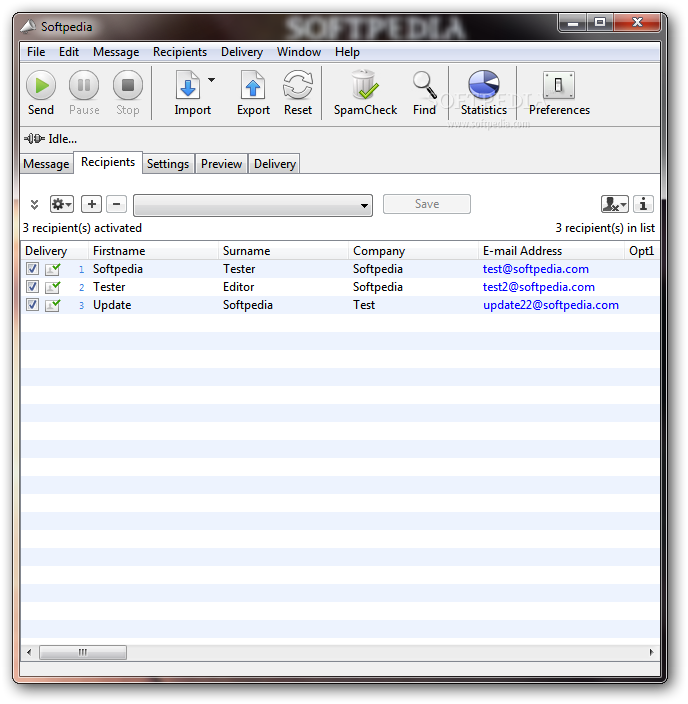Click the Import toolbar icon
The image size is (688, 704).
(188, 85)
